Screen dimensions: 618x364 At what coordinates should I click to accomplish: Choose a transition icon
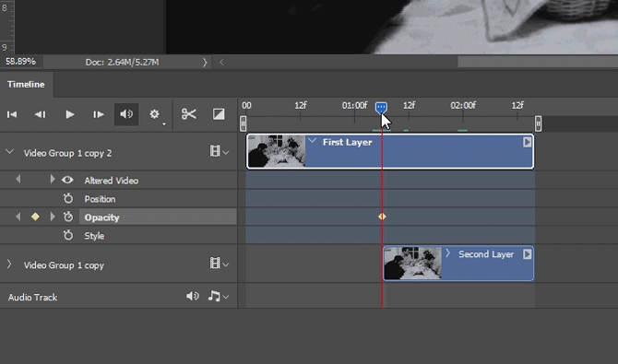tap(219, 114)
